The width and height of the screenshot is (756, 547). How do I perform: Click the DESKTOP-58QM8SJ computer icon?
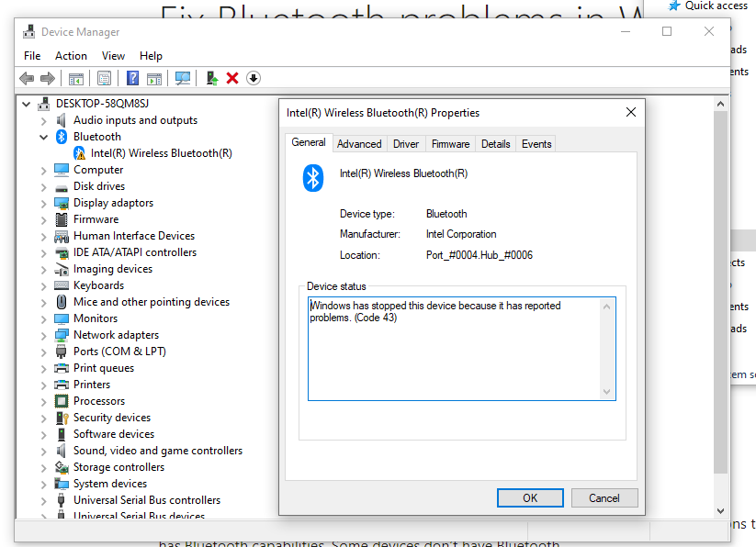(43, 104)
